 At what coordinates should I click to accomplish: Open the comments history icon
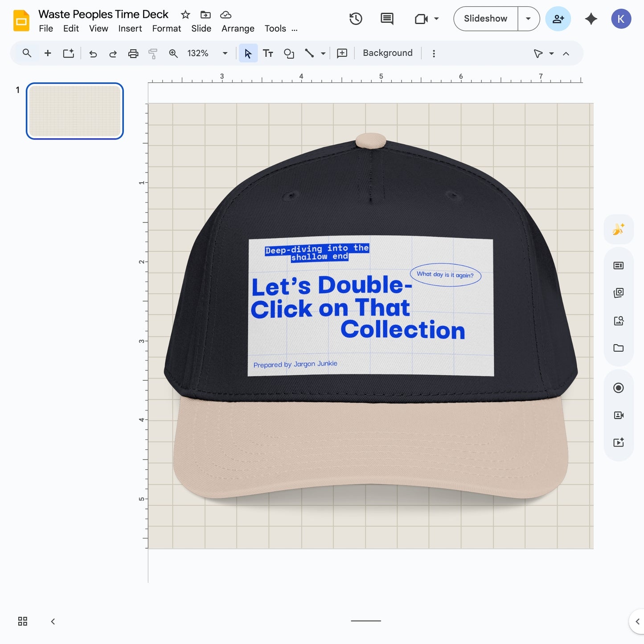(387, 19)
